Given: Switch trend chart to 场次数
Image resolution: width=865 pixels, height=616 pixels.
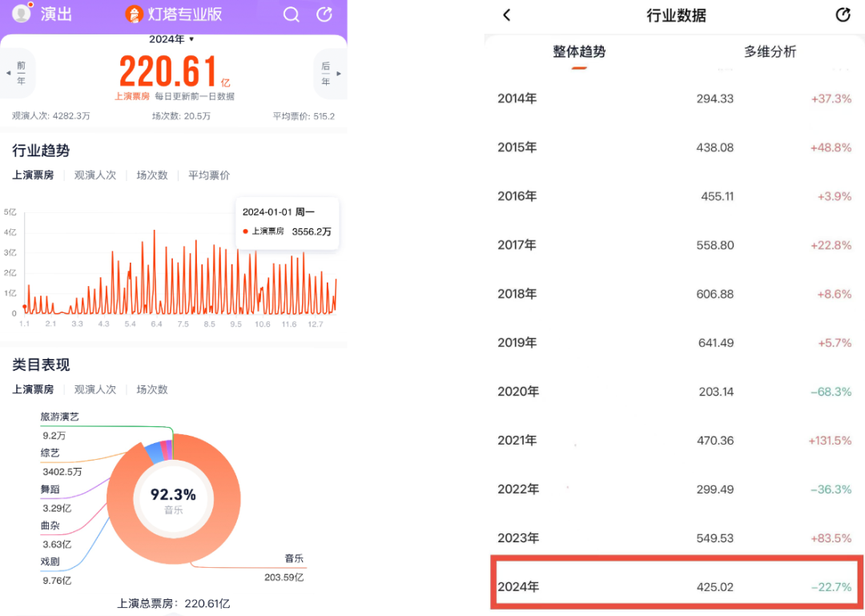Looking at the screenshot, I should [151, 175].
